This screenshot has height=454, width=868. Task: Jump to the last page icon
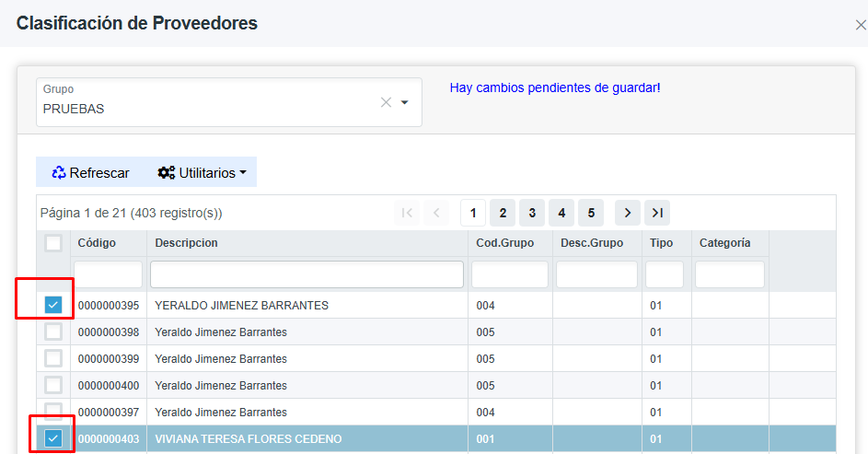coord(656,213)
